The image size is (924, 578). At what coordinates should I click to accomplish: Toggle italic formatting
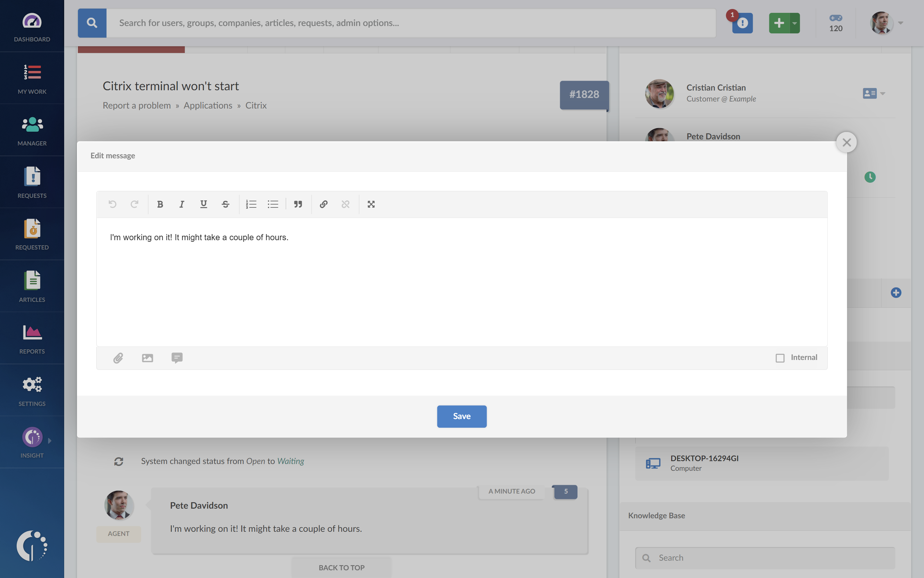pos(182,204)
